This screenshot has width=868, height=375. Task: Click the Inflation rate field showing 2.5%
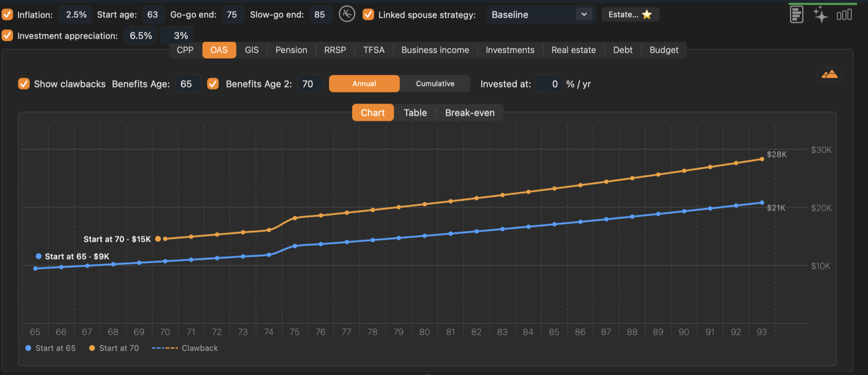click(76, 14)
